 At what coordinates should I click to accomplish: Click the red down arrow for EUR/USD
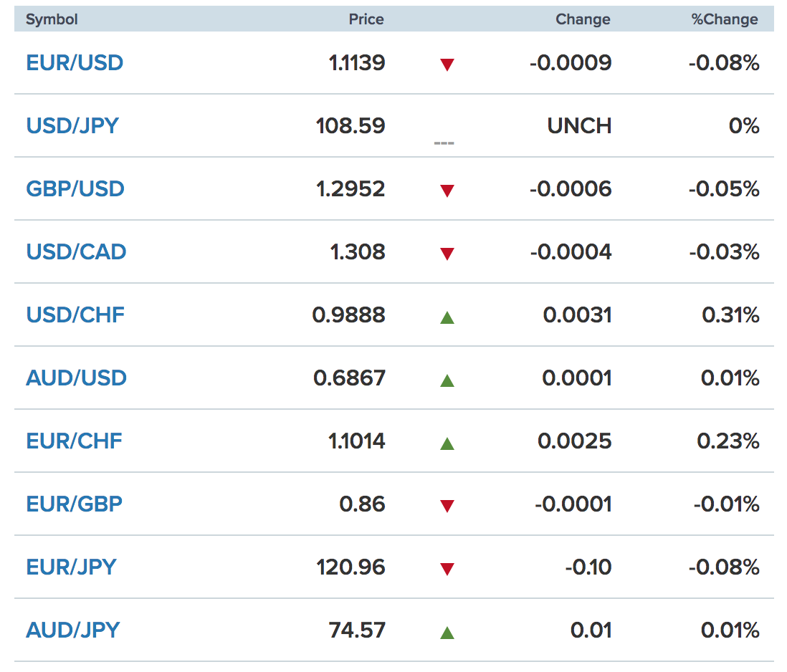(447, 64)
